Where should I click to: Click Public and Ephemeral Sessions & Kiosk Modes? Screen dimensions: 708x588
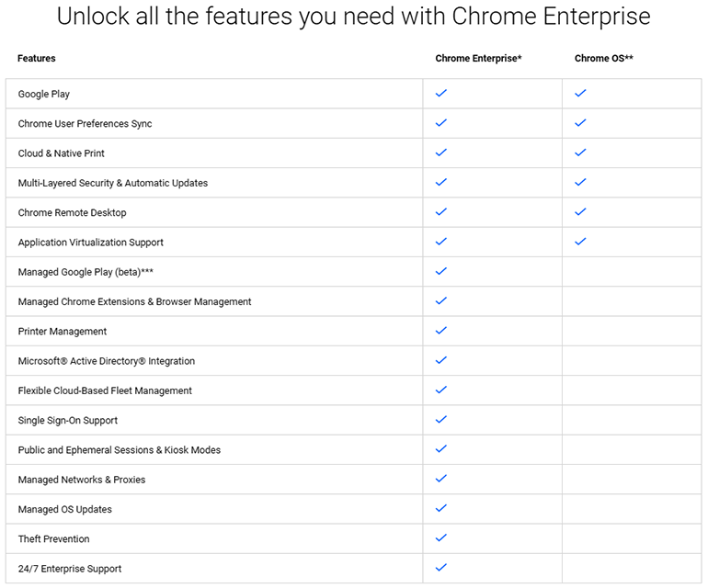[x=120, y=450]
